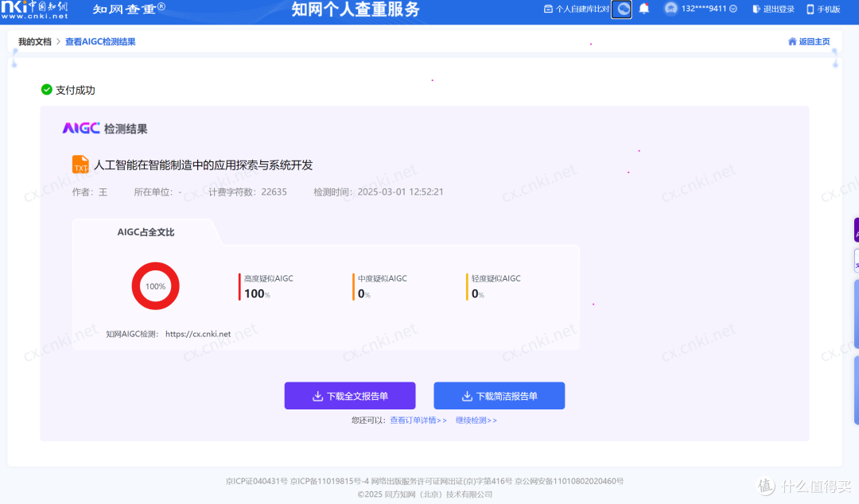Click 继续检测>> link

(476, 421)
